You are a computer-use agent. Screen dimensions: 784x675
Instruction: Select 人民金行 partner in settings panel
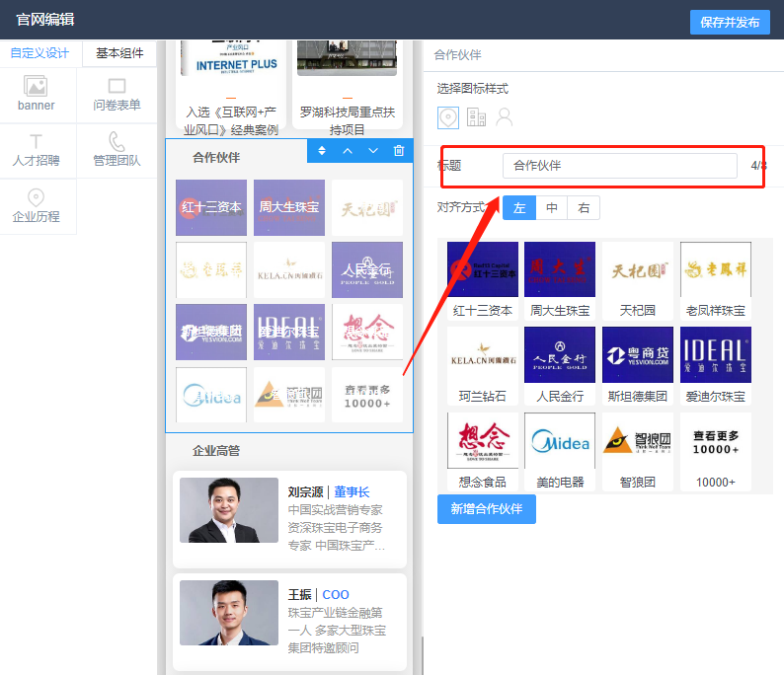coord(560,366)
